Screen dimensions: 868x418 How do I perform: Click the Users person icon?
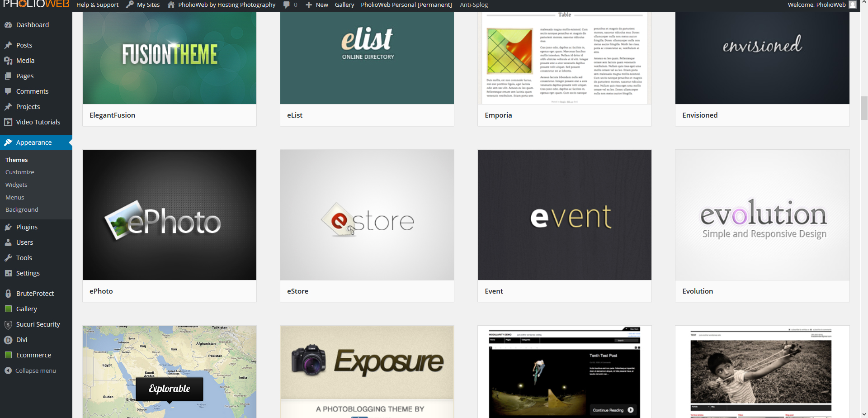click(8, 242)
